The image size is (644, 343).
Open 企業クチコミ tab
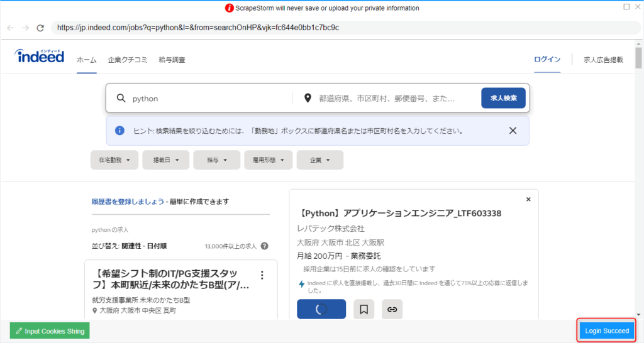128,60
